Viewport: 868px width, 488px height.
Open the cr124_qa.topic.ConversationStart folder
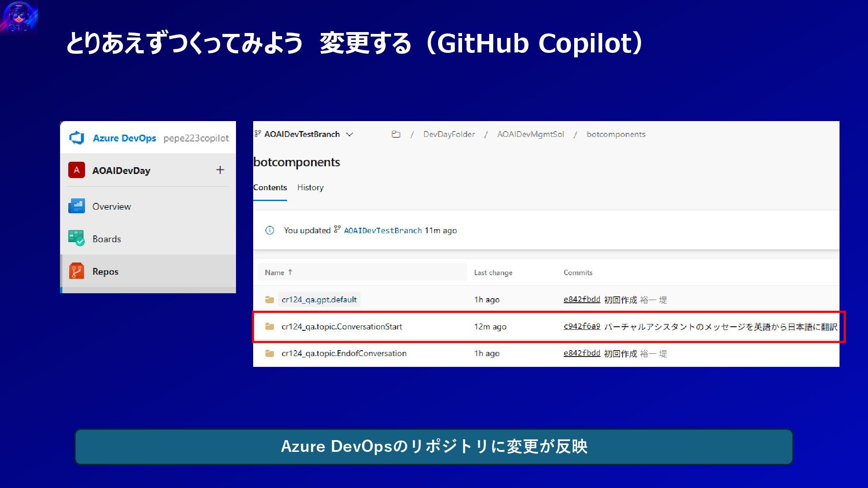pos(342,326)
